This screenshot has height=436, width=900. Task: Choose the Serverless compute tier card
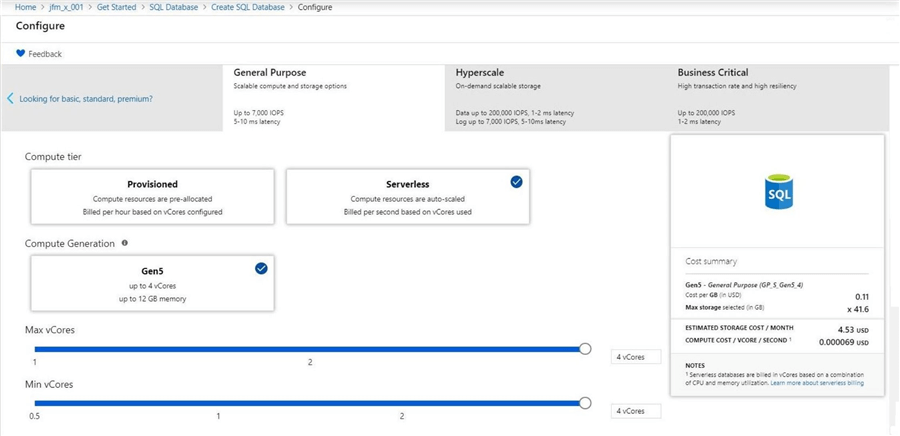click(x=408, y=196)
